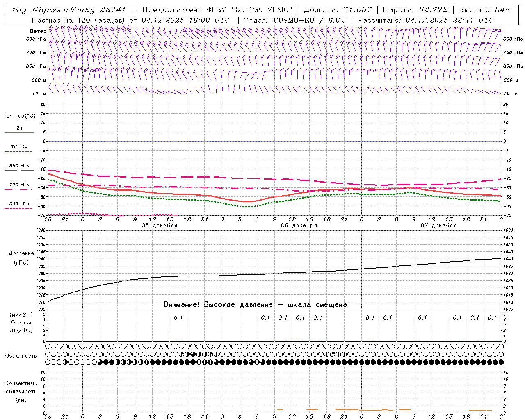Image resolution: width=525 pixels, height=420 pixels.
Task: Click the 'Давление' pressure panel label
Action: (x=21, y=253)
